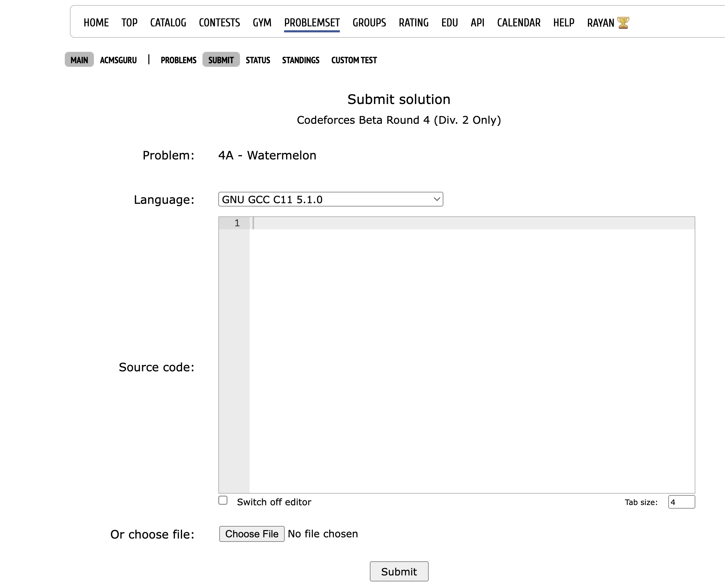Image resolution: width=725 pixels, height=588 pixels.
Task: Open the Custom Test tab
Action: (354, 60)
